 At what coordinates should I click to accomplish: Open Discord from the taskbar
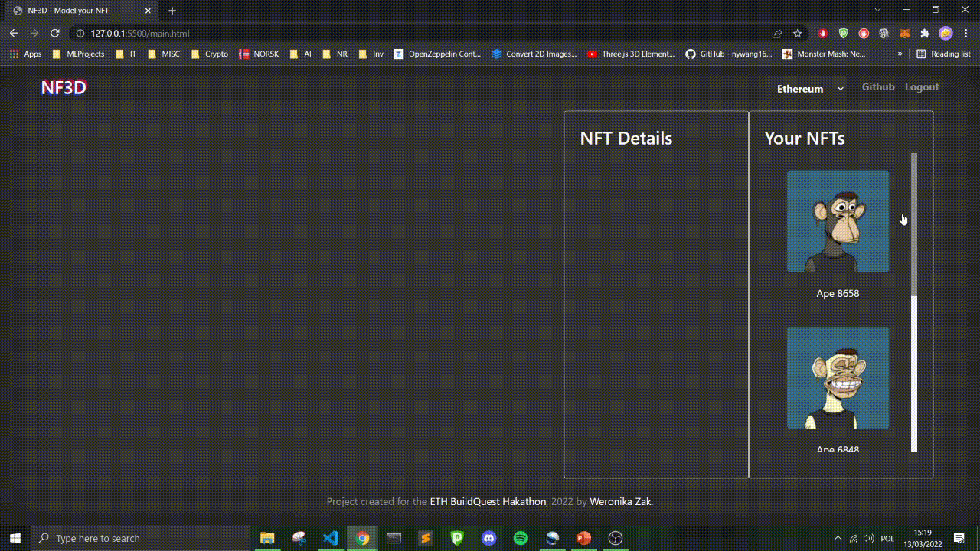488,538
